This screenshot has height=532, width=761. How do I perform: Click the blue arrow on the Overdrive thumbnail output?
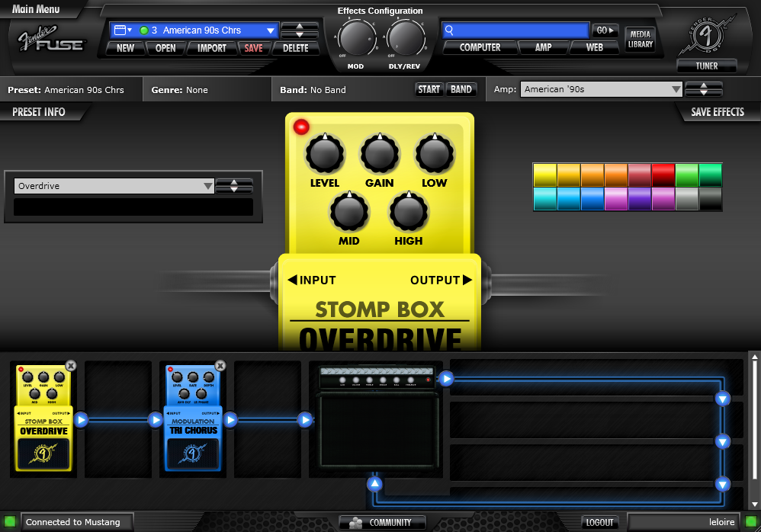click(x=81, y=419)
